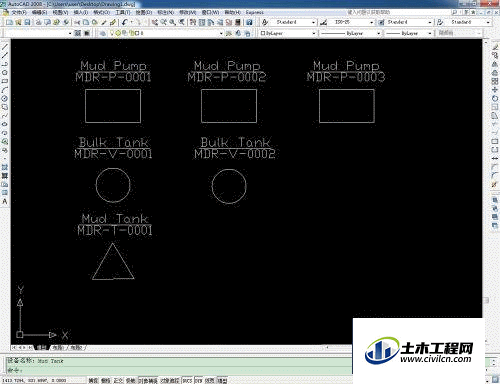Click the Help question mark icon
The image size is (500, 384).
(x=249, y=22)
